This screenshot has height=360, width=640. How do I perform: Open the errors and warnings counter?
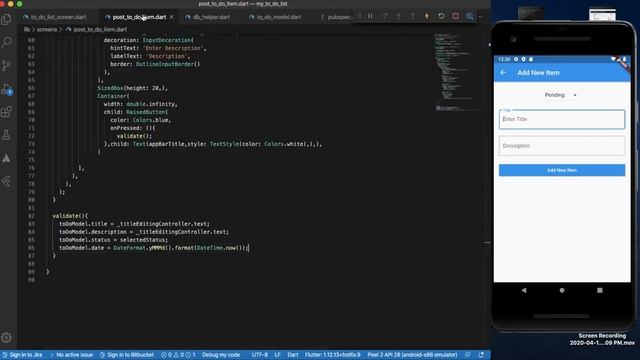pos(178,355)
